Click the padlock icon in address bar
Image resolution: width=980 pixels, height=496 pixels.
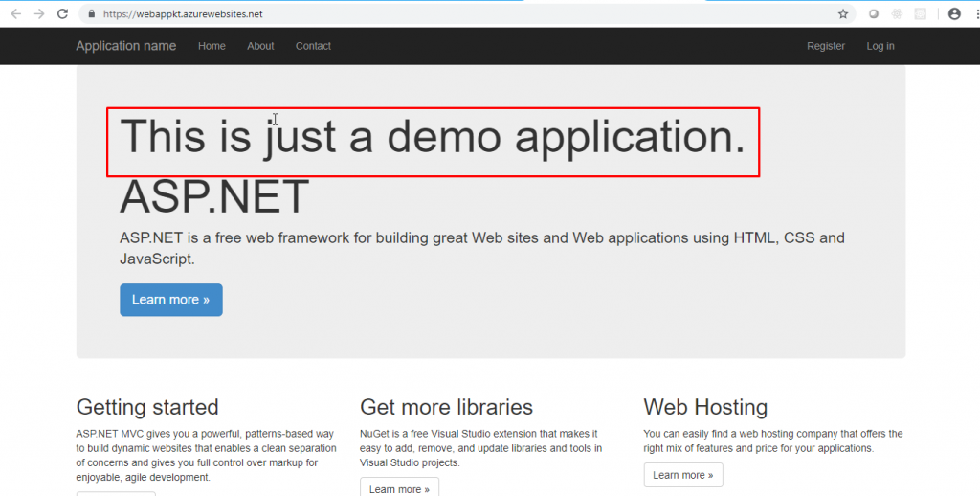pos(92,13)
